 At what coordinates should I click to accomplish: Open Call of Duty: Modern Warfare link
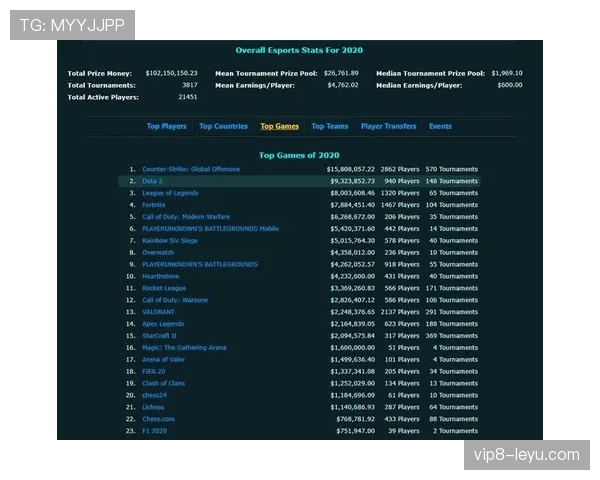tap(186, 217)
